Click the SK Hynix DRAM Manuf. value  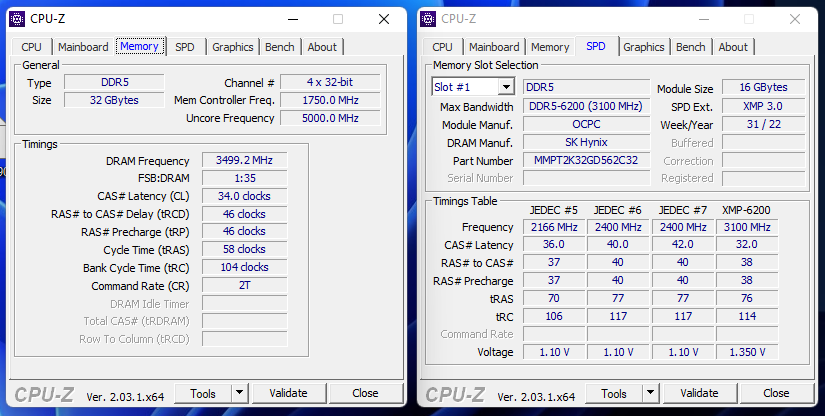coord(586,142)
